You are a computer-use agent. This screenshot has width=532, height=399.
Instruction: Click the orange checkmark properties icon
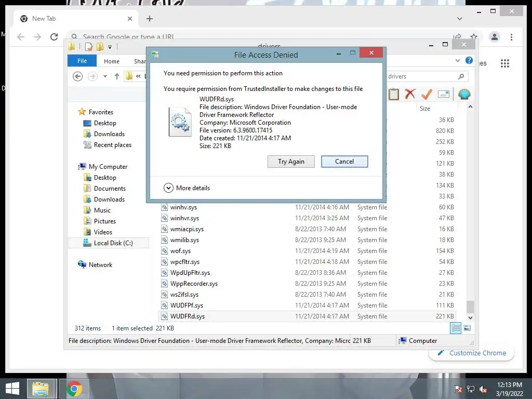(427, 94)
